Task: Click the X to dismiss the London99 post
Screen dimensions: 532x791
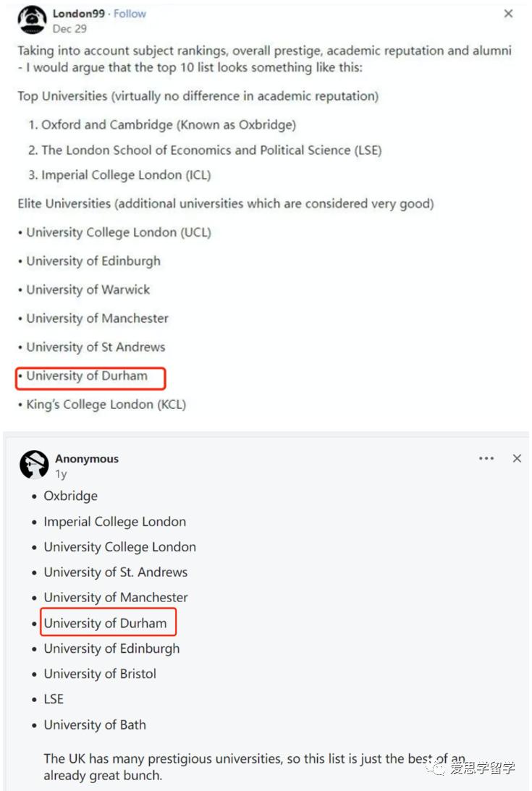Action: pyautogui.click(x=508, y=13)
